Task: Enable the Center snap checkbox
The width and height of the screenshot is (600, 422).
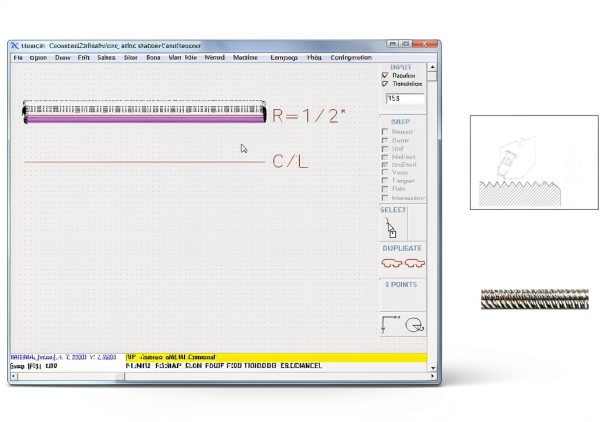Action: point(385,140)
